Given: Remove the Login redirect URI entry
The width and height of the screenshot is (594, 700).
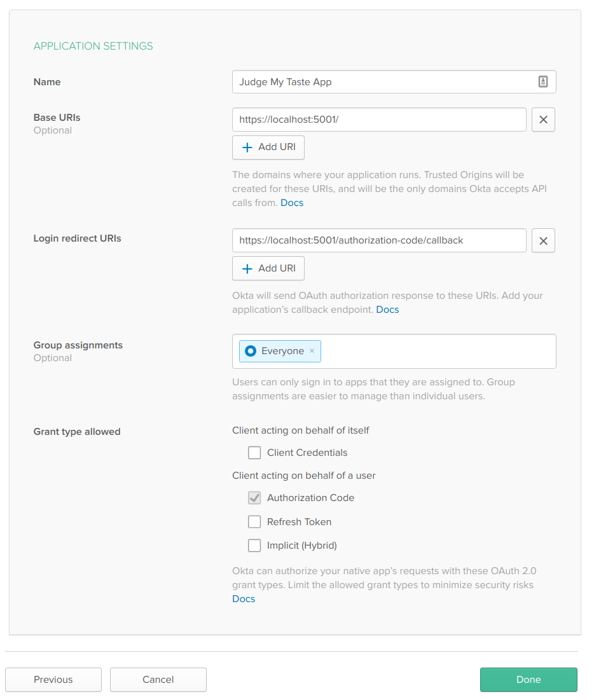Looking at the screenshot, I should click(543, 241).
